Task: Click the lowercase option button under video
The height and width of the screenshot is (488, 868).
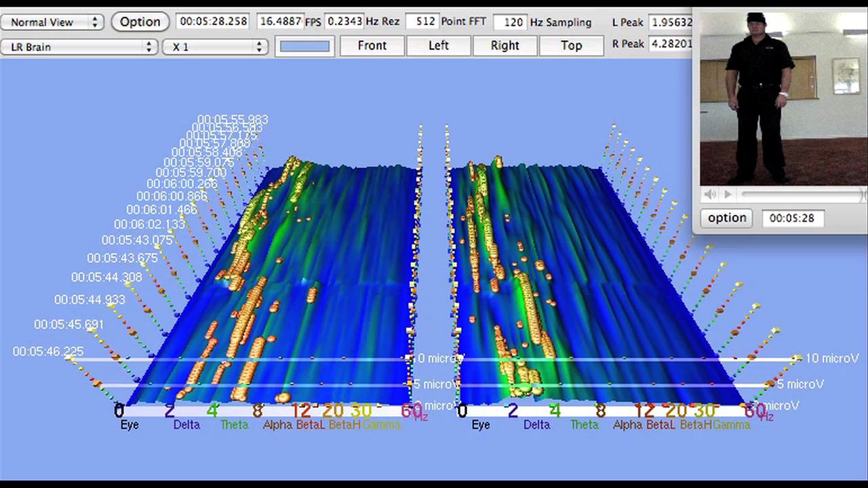Action: [x=726, y=218]
